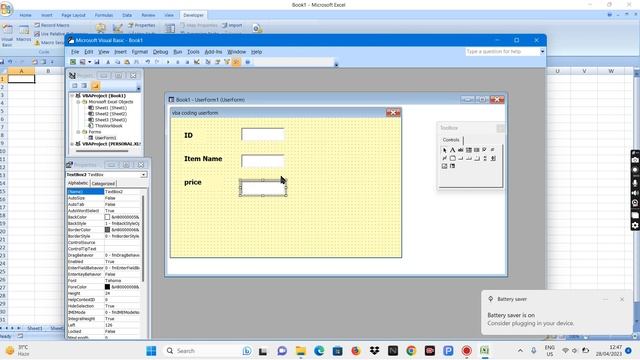
Task: Select the ToggleButton control in Toolbox
Action: coord(444,158)
